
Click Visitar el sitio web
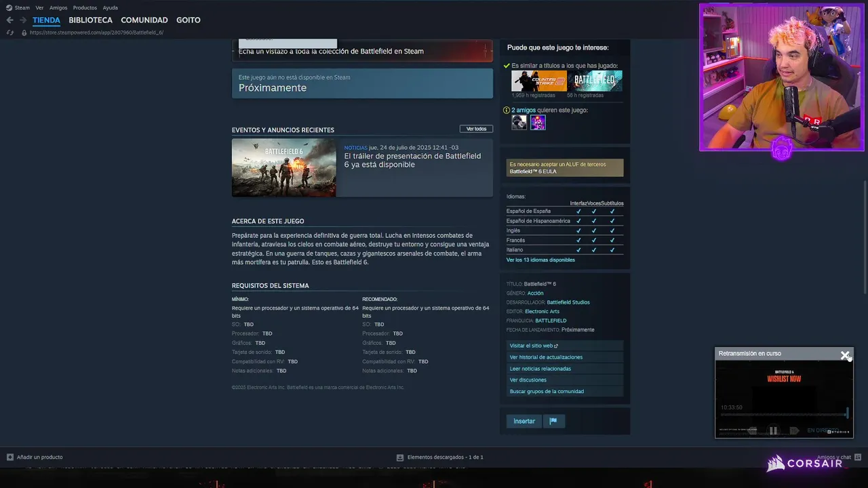coord(564,346)
